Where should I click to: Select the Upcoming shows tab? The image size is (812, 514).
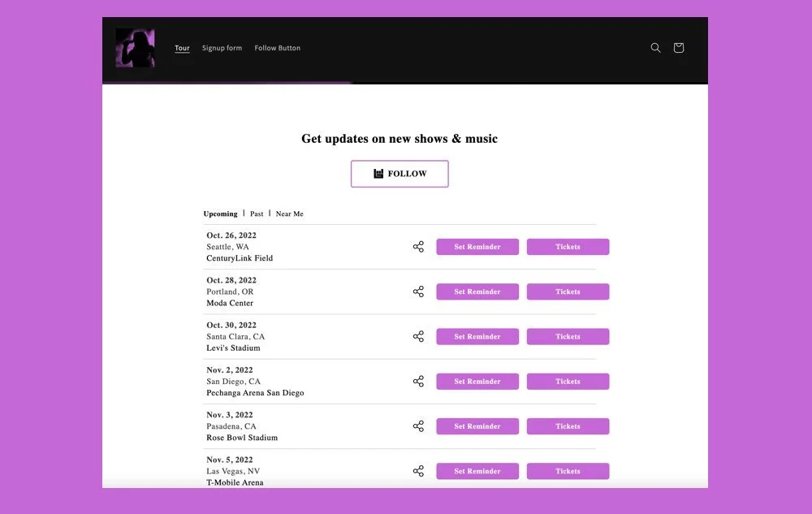pyautogui.click(x=220, y=214)
